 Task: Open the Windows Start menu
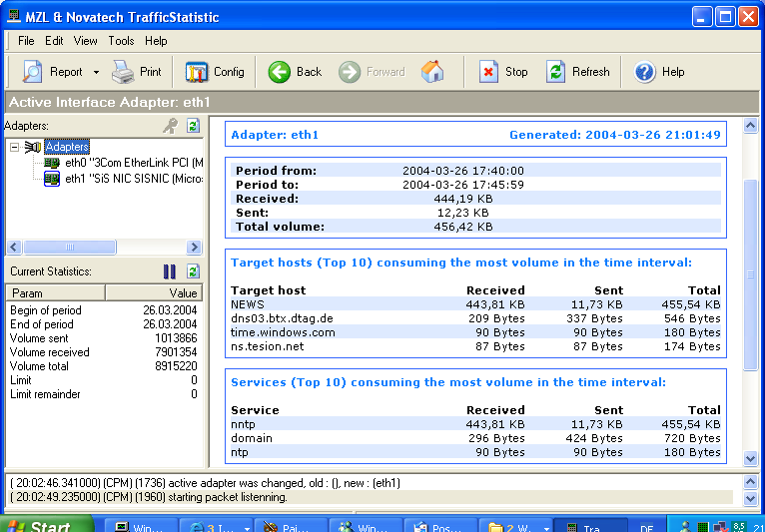[46, 525]
